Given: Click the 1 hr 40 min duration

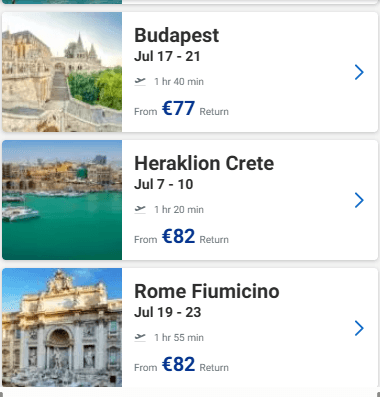Looking at the screenshot, I should point(179,82).
